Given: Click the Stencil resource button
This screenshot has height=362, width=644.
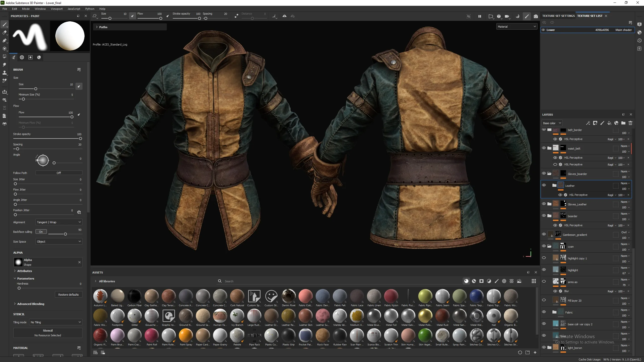Looking at the screenshot, I should [x=48, y=333].
